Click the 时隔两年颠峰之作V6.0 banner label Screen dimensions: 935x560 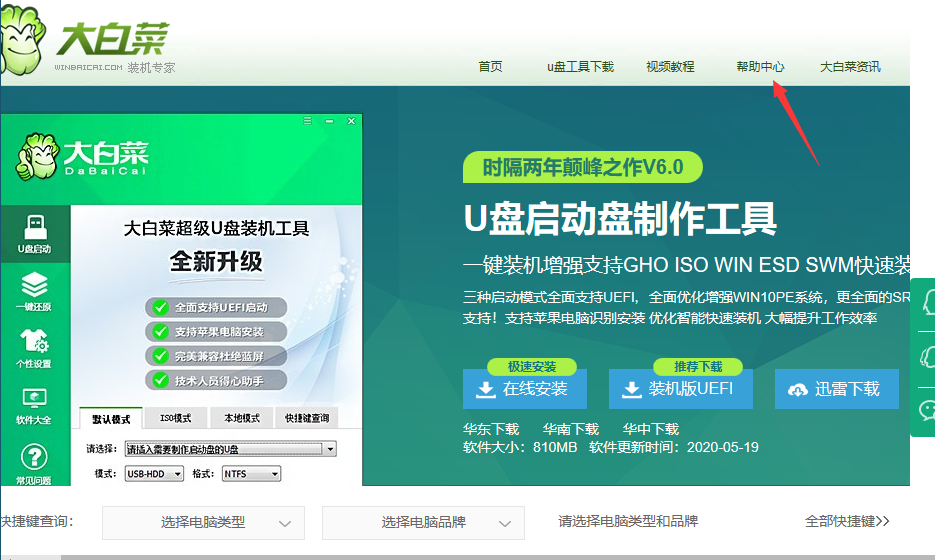[x=583, y=167]
